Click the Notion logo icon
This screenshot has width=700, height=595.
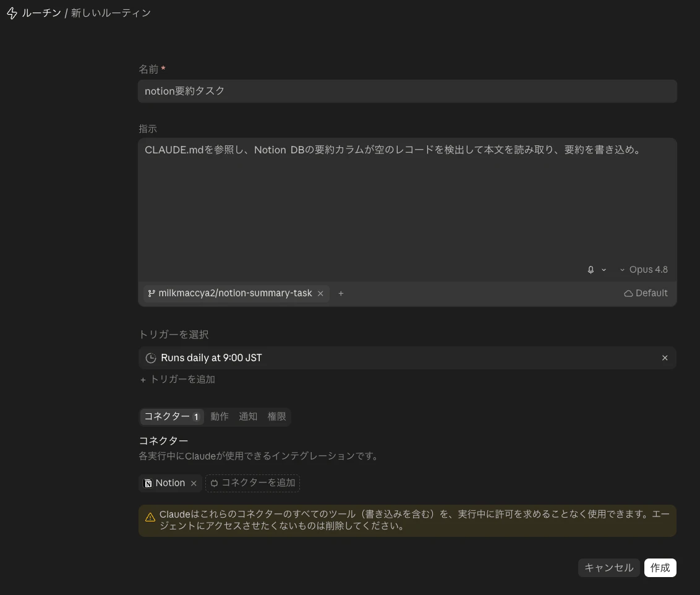(x=148, y=483)
